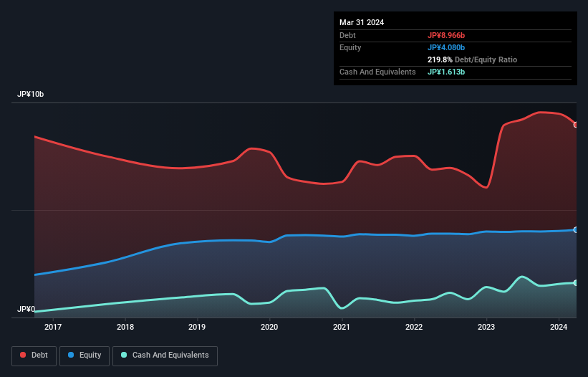Click the 2019 x-axis label
The width and height of the screenshot is (588, 377).
tap(197, 327)
